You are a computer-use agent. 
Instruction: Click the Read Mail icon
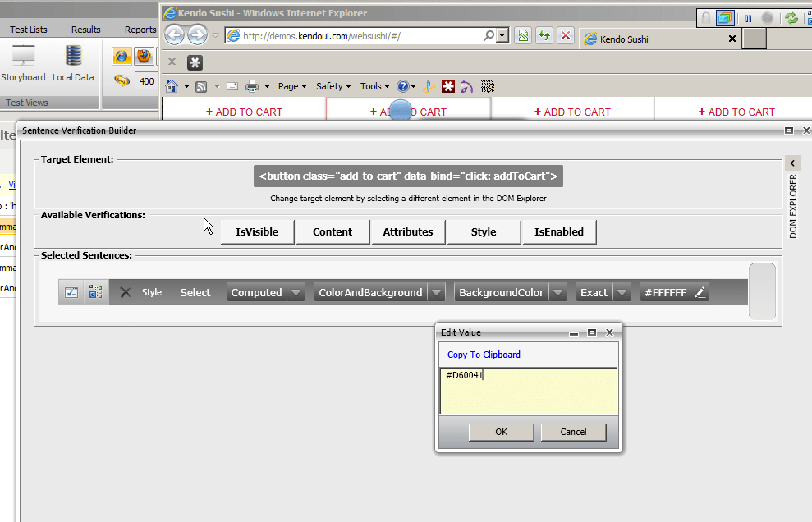pyautogui.click(x=232, y=86)
